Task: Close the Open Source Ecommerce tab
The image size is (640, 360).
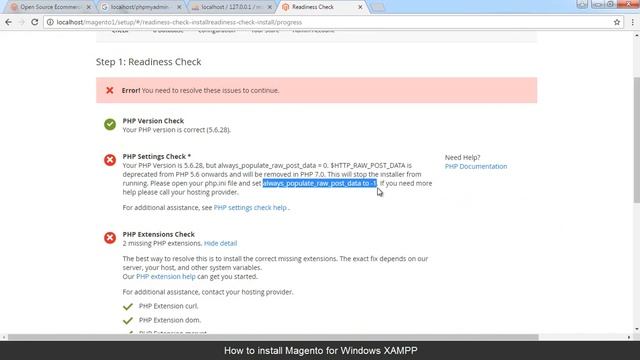Action: (x=89, y=7)
